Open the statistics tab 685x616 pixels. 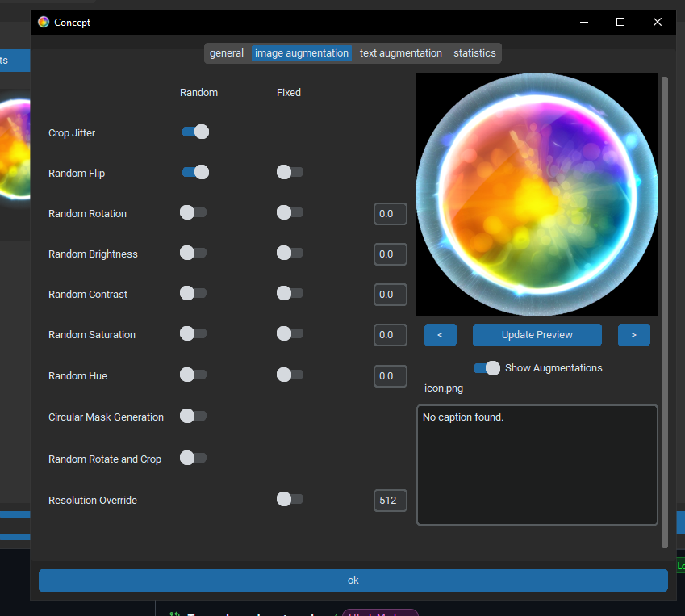(x=474, y=53)
